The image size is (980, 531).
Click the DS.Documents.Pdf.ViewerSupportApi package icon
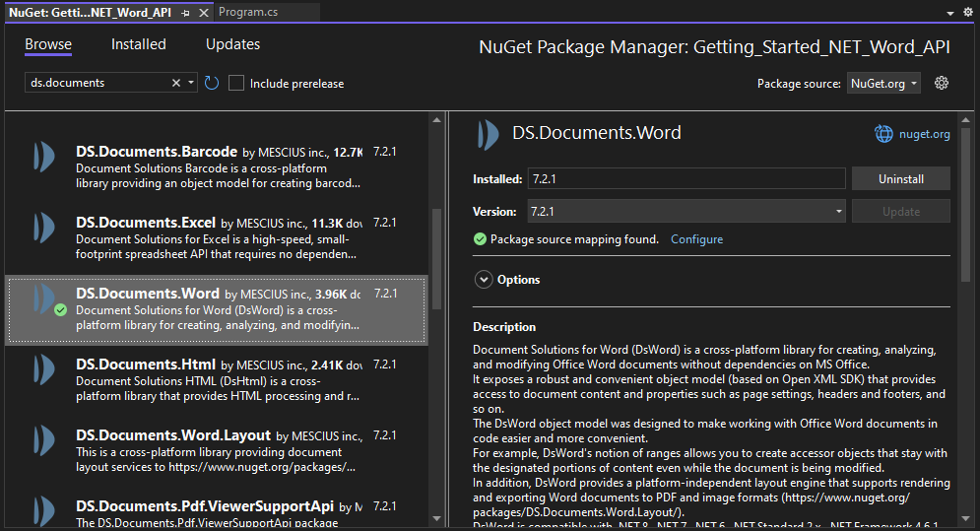pos(43,511)
